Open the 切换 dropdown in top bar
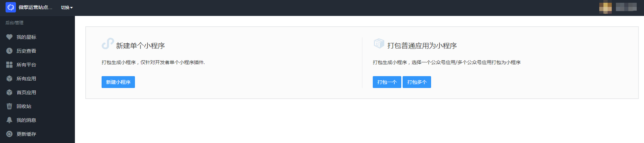 (67, 8)
